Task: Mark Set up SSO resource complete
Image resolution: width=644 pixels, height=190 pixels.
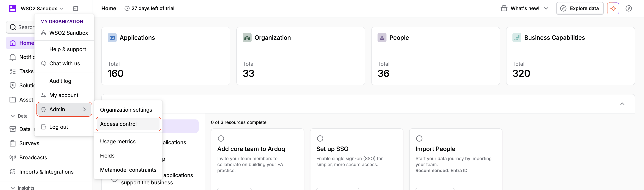Action: [x=320, y=138]
